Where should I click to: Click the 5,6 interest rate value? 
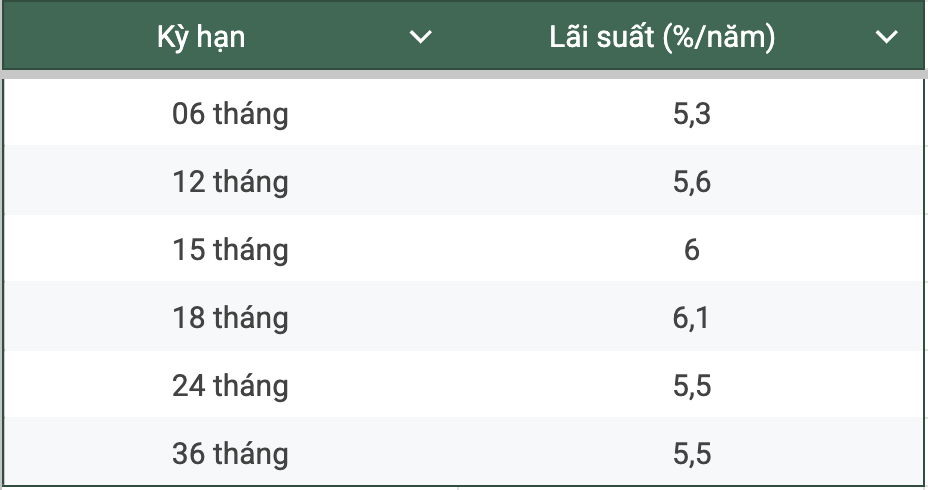click(692, 183)
